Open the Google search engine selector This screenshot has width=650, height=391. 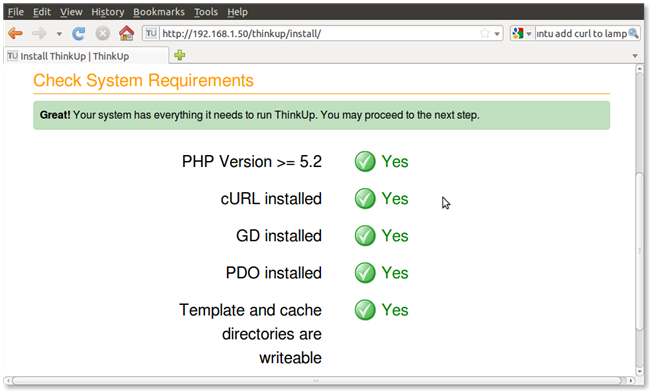pos(521,33)
